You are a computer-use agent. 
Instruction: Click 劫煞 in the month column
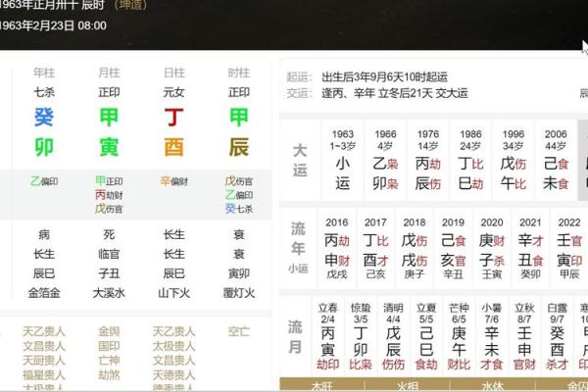click(x=109, y=375)
